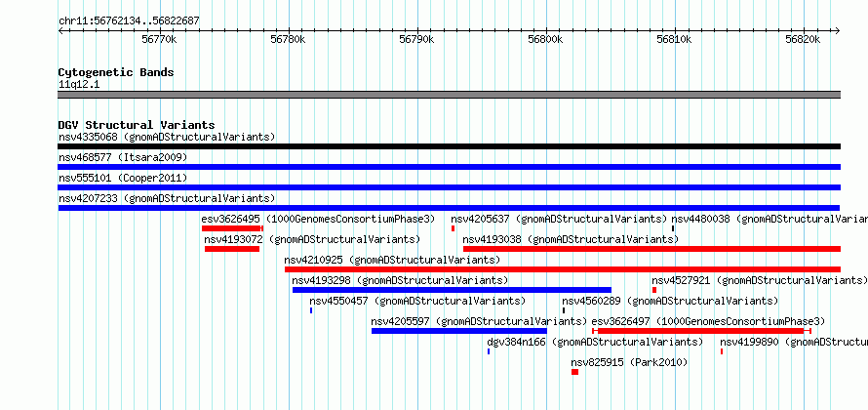Click the nsv4335068 black variant bar

449,146
